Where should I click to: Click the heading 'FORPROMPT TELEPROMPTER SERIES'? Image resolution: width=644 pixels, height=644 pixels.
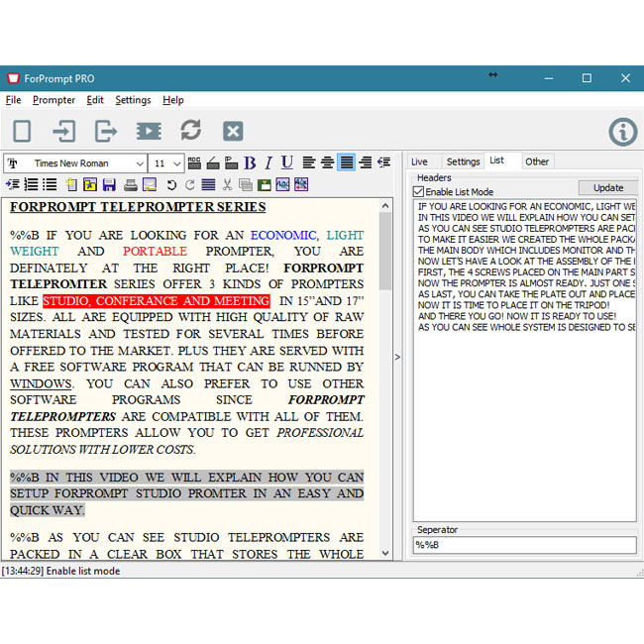(138, 207)
